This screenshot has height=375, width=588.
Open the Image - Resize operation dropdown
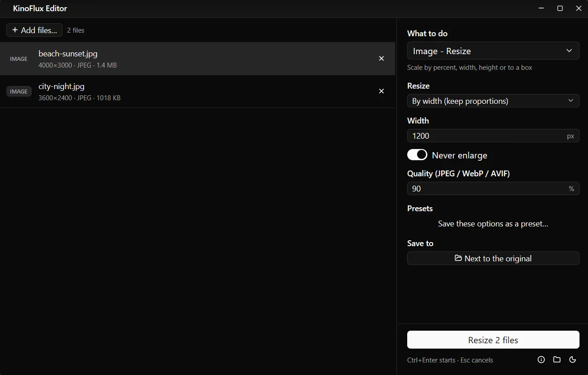[x=493, y=51]
